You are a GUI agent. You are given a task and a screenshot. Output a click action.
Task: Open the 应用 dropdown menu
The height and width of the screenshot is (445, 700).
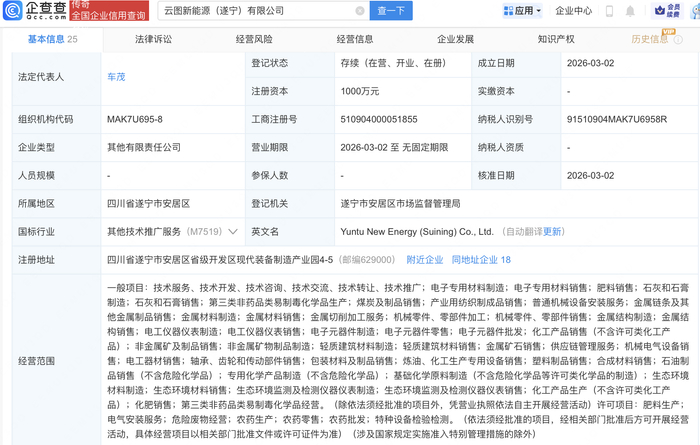click(523, 11)
